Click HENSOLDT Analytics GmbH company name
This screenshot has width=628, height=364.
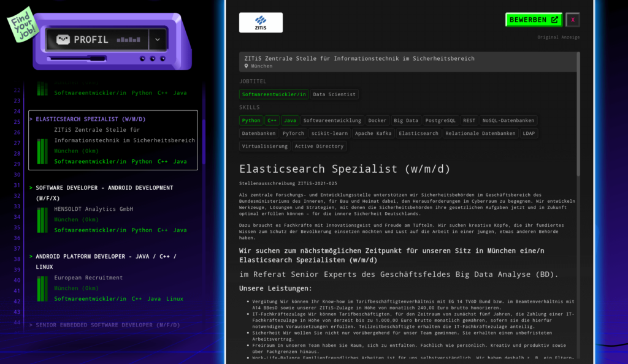(94, 209)
